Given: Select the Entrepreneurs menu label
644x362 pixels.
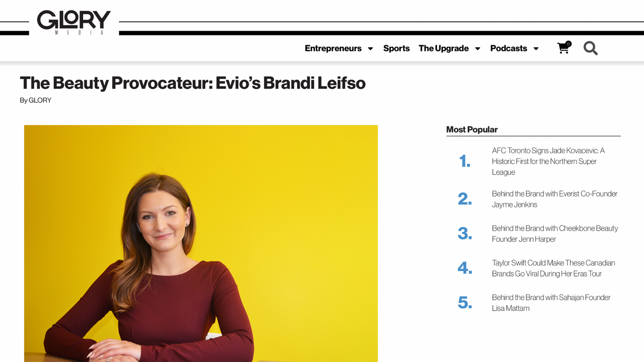Looking at the screenshot, I should [x=333, y=48].
